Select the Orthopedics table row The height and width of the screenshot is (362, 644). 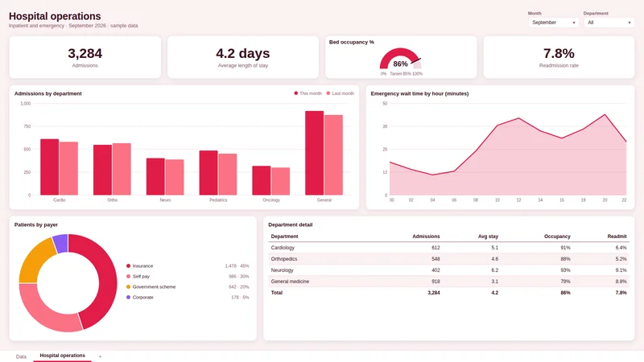449,259
